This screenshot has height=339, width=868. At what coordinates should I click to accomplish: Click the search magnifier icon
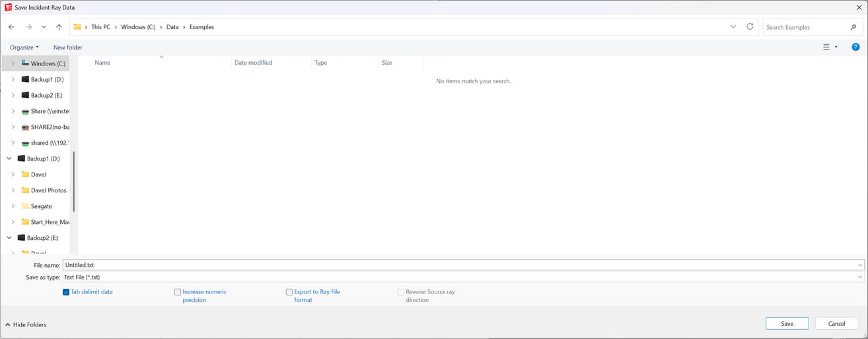(853, 27)
